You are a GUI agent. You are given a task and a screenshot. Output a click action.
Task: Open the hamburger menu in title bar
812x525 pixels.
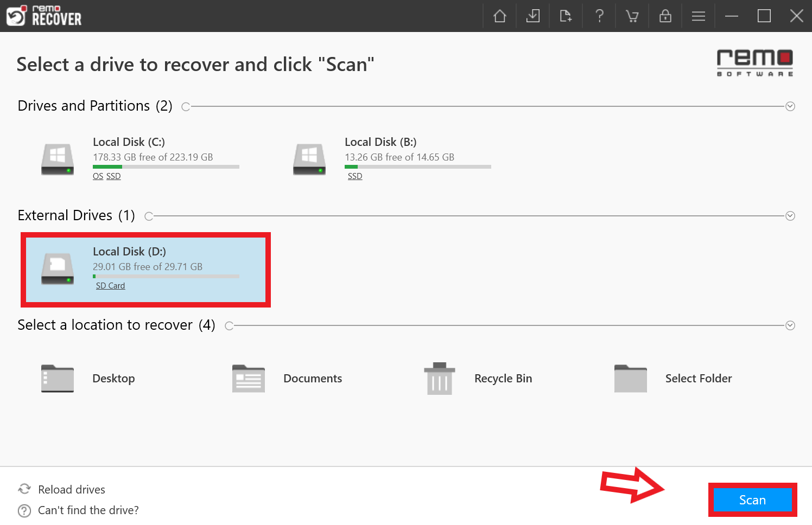pos(699,16)
